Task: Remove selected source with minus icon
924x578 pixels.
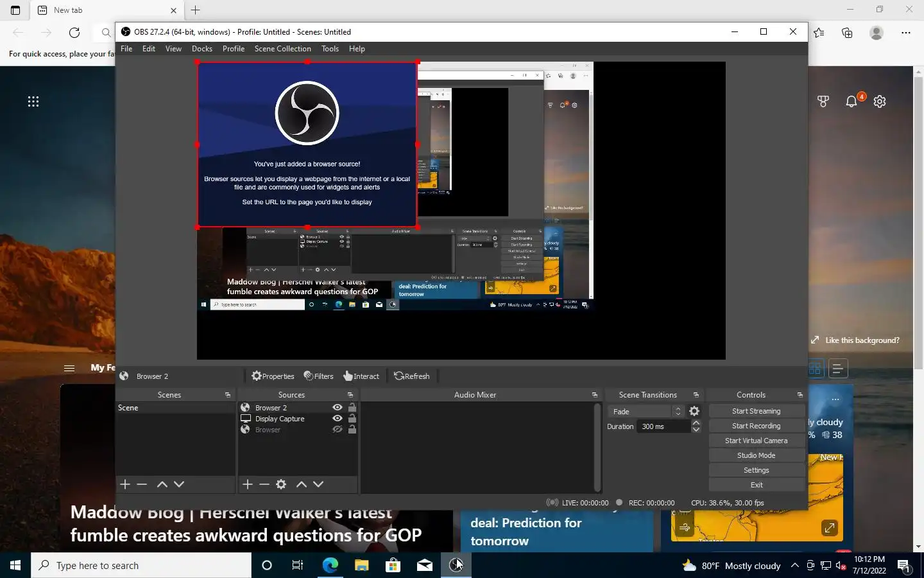Action: tap(264, 484)
